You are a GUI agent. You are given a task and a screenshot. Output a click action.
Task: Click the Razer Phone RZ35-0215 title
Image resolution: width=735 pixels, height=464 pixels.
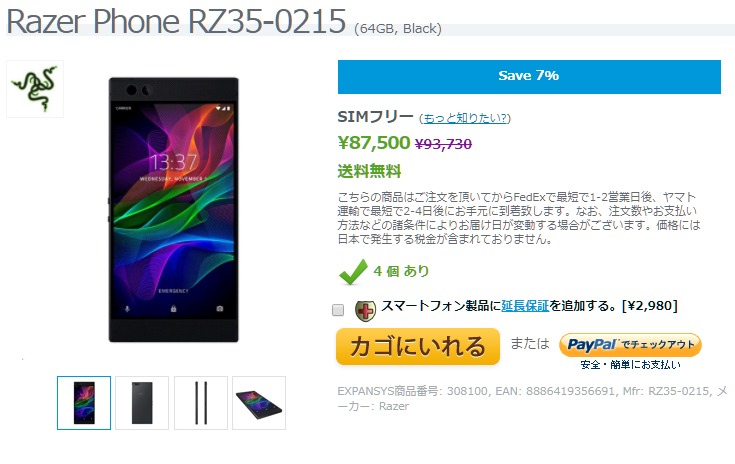(176, 22)
